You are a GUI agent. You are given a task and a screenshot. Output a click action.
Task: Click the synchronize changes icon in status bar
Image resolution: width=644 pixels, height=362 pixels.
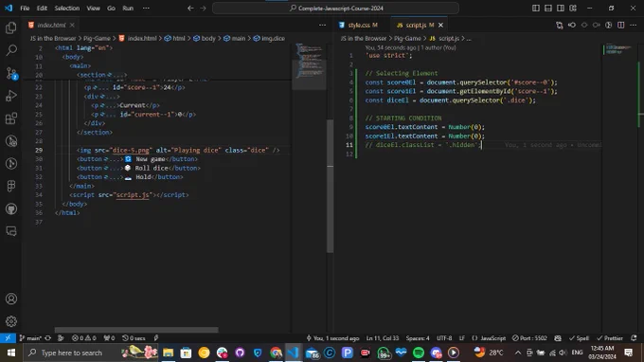point(48,338)
